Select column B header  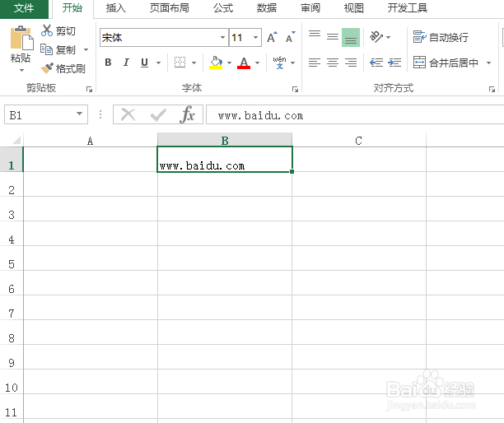pyautogui.click(x=225, y=141)
